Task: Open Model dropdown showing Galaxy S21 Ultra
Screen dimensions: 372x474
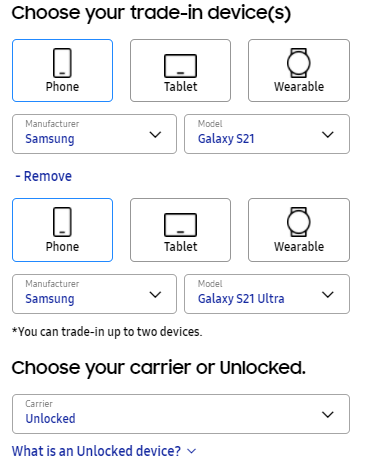Action: (267, 294)
